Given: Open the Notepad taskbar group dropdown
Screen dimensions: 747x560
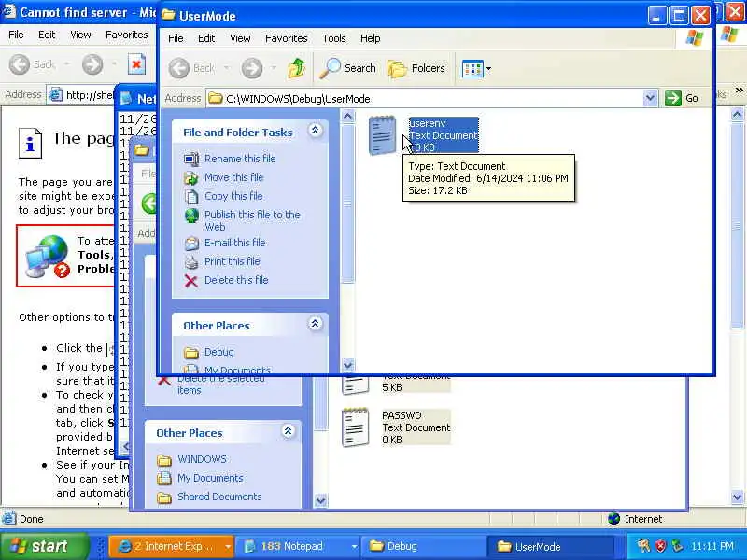Looking at the screenshot, I should (x=354, y=546).
